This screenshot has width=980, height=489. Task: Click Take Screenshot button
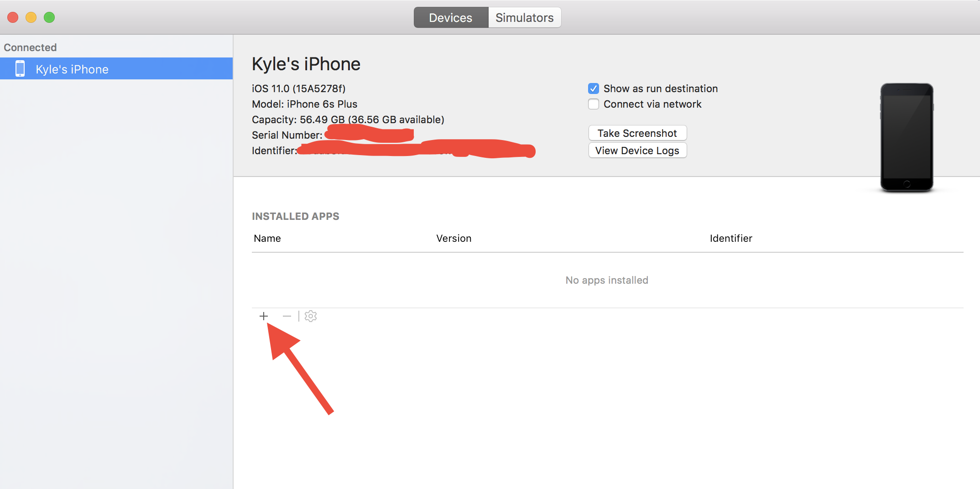click(x=637, y=133)
